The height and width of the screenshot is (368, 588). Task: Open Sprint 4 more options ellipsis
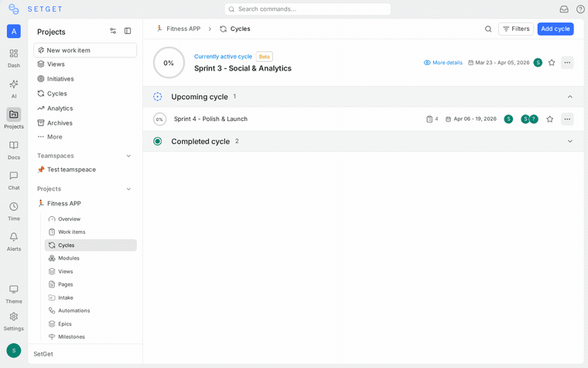point(567,119)
